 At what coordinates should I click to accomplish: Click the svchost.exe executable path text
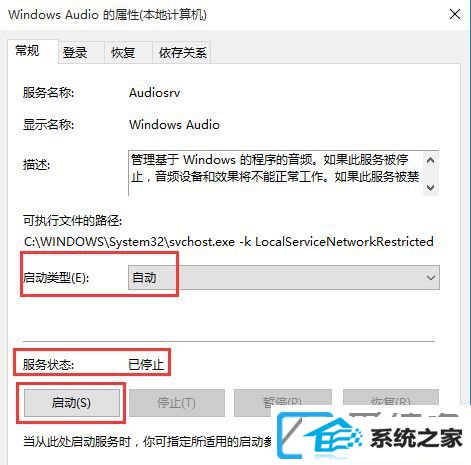click(229, 242)
